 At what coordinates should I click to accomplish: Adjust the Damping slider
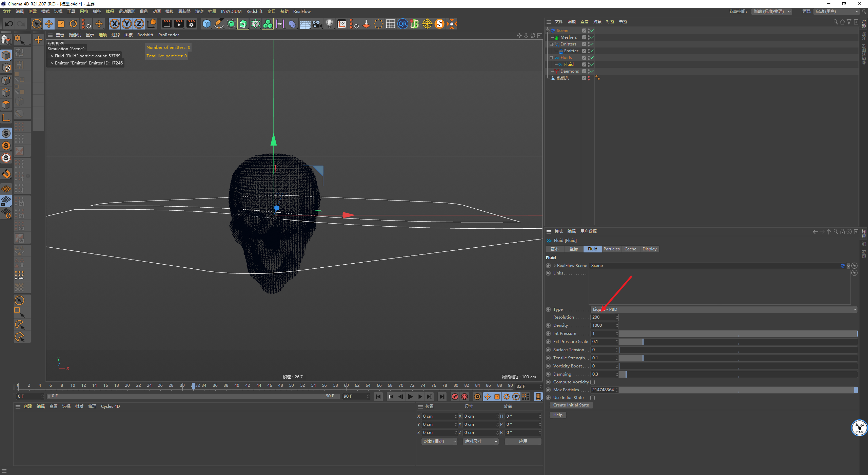pos(738,374)
